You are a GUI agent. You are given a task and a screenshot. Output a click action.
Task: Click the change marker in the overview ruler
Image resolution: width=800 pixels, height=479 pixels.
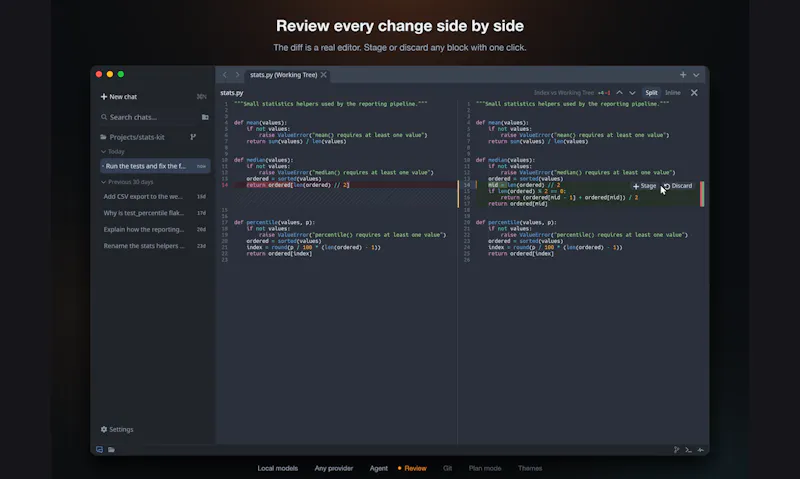[x=702, y=194]
